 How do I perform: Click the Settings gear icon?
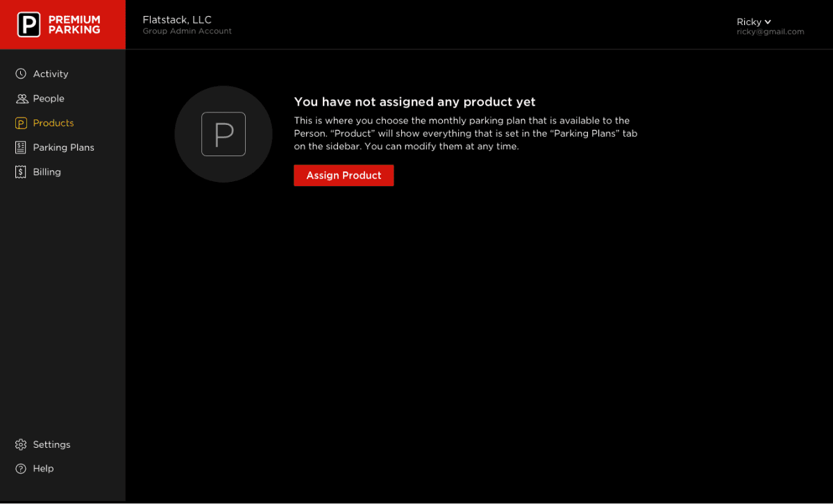[x=21, y=444]
